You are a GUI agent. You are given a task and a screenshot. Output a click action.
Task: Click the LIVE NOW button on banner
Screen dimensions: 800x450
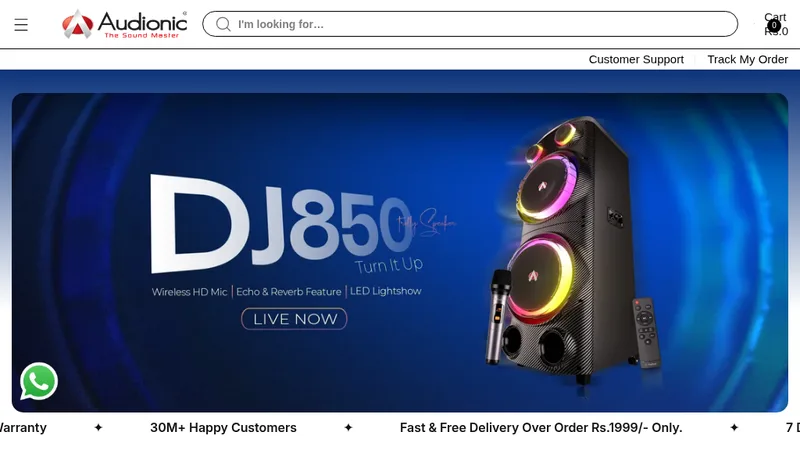(x=294, y=319)
